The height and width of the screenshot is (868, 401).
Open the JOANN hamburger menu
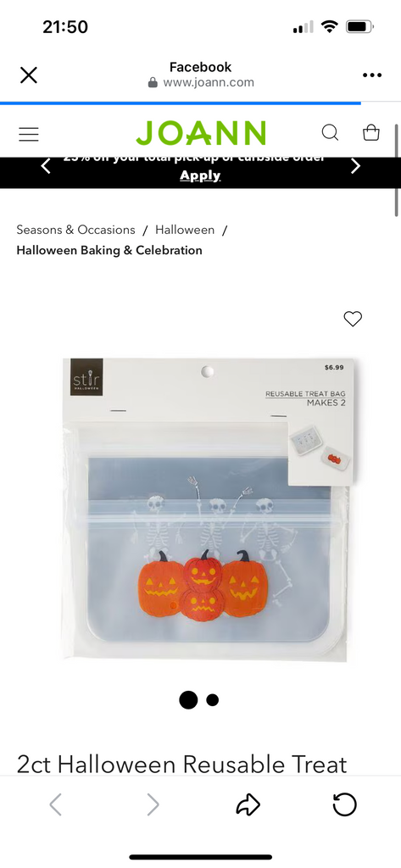(x=29, y=134)
